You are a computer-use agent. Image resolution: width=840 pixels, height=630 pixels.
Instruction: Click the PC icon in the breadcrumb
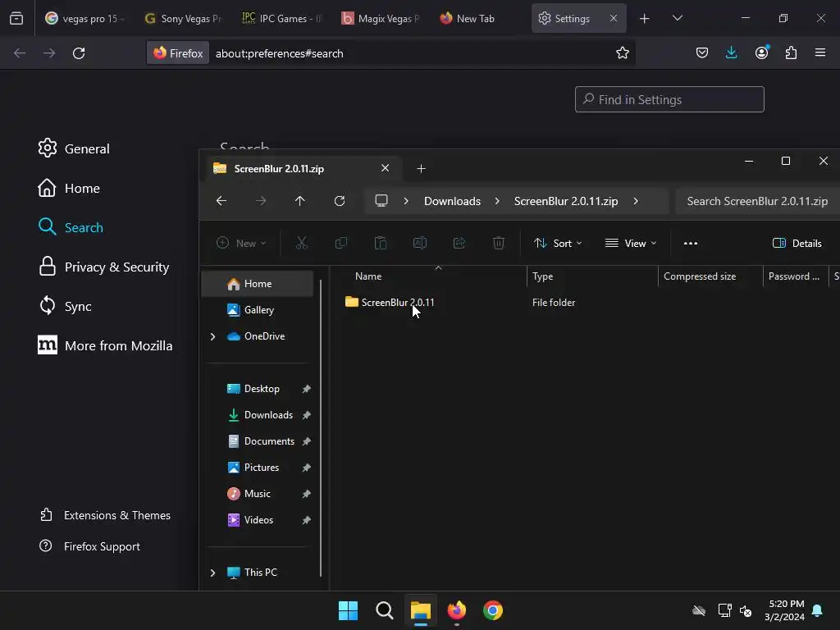[381, 201]
